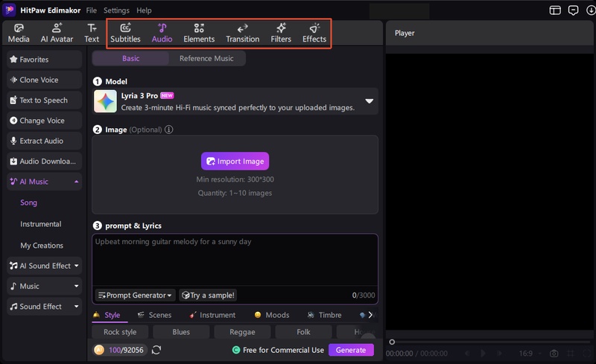This screenshot has height=364, width=596.
Task: Click the Generate button
Action: point(351,350)
